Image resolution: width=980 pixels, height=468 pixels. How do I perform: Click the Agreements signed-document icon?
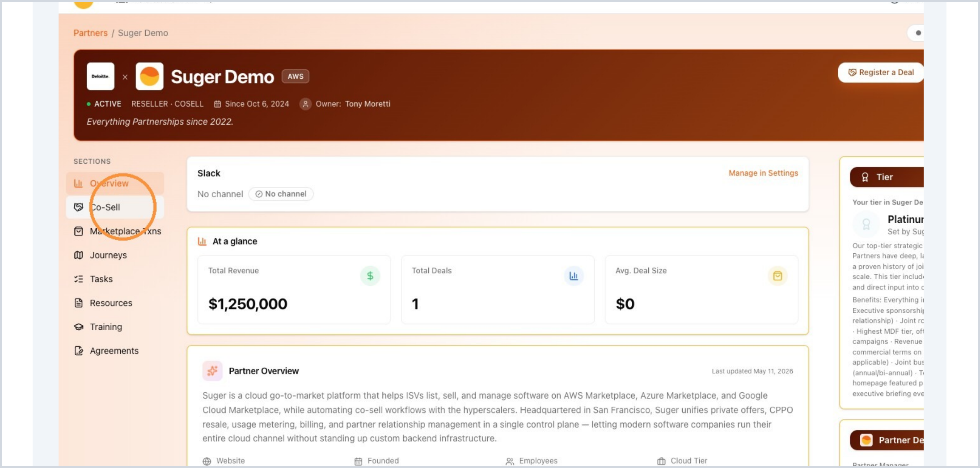point(78,351)
